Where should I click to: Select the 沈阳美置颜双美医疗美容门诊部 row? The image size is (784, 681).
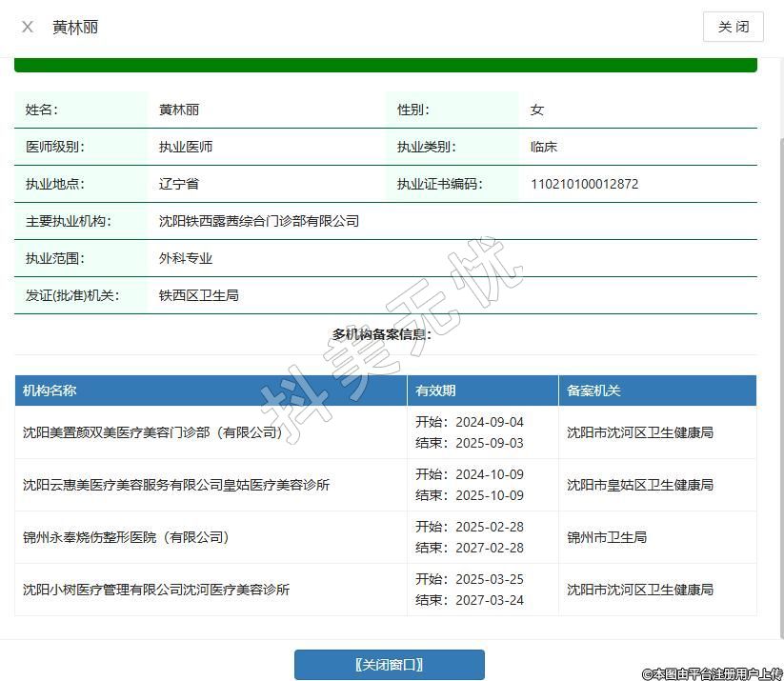[152, 432]
